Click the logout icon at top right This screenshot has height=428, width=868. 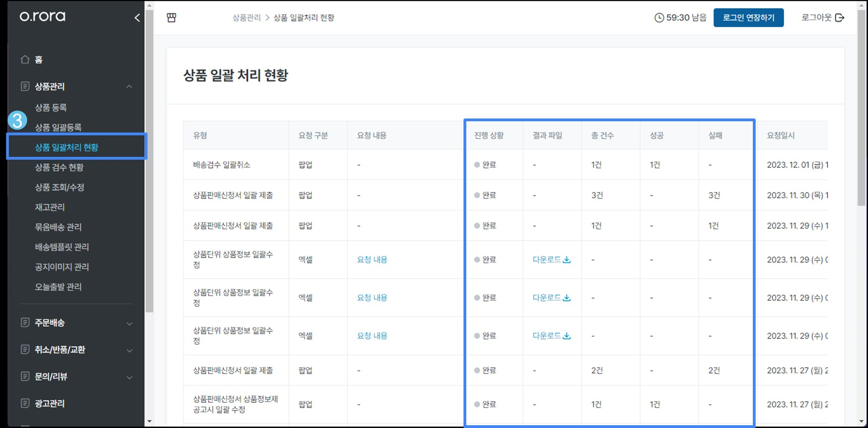(x=840, y=18)
